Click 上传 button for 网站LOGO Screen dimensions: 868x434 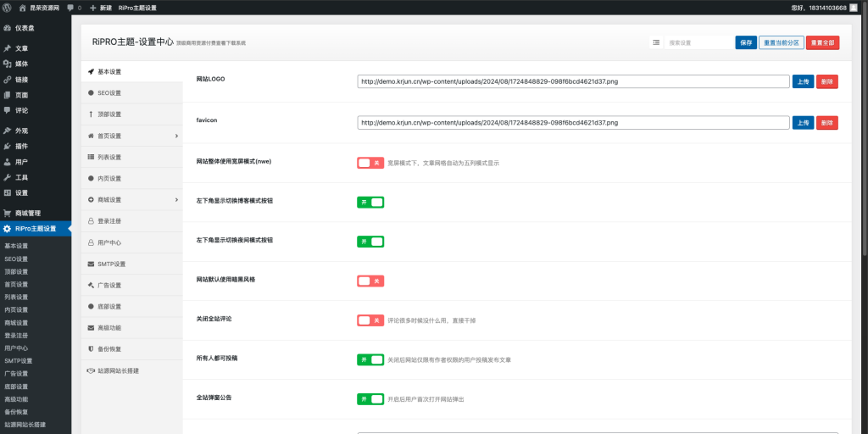point(803,81)
